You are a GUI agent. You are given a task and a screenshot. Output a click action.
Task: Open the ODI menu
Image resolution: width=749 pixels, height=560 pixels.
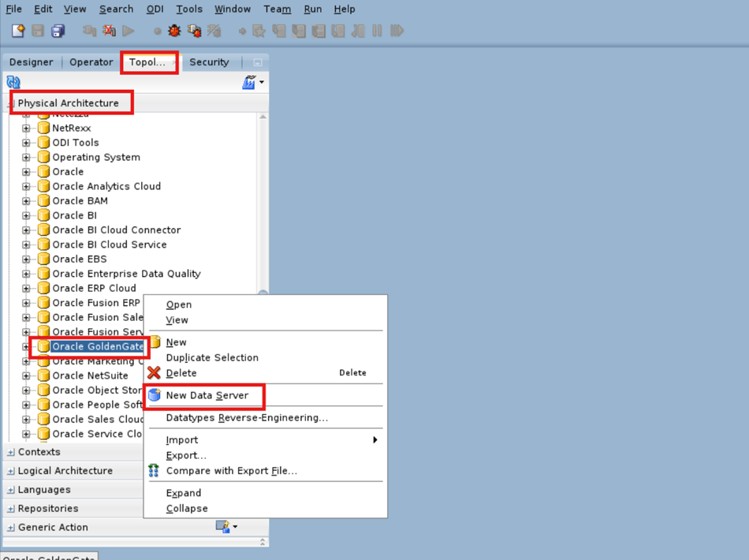[x=155, y=9]
